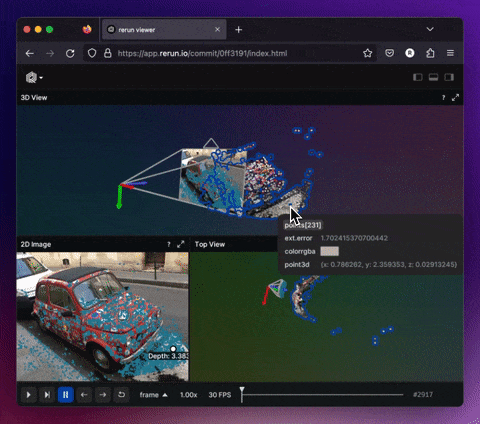Click the 1.00x playback speed field
480x424 pixels.
coord(189,395)
